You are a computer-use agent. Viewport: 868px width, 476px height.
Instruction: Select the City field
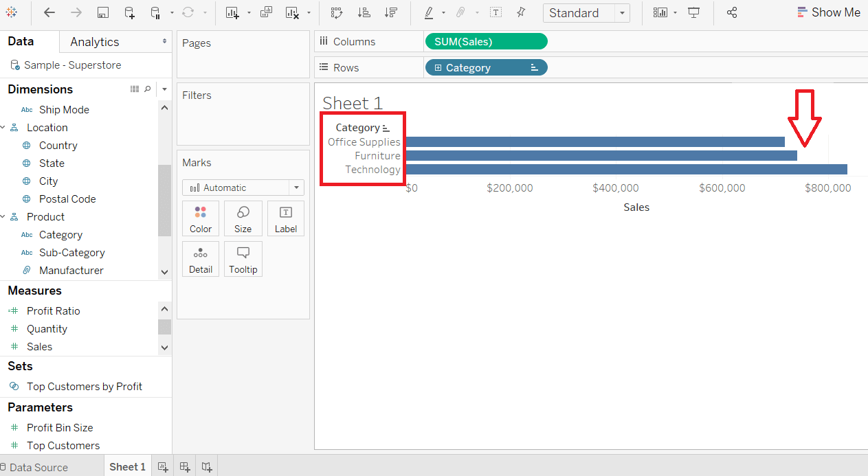48,181
